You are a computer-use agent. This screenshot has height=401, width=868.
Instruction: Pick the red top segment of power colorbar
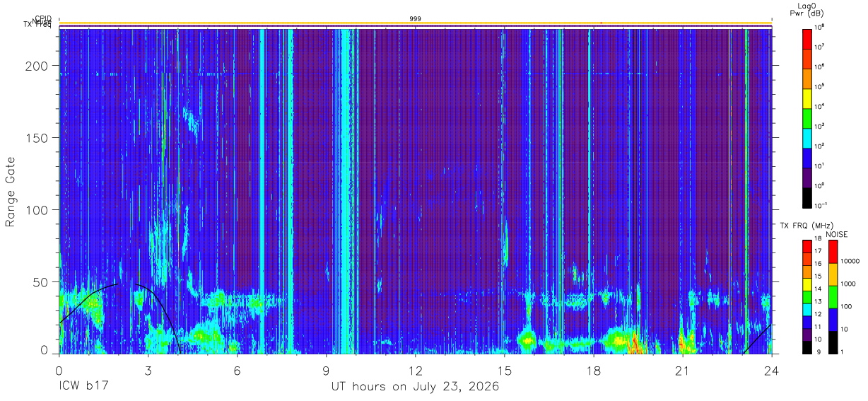[808, 38]
